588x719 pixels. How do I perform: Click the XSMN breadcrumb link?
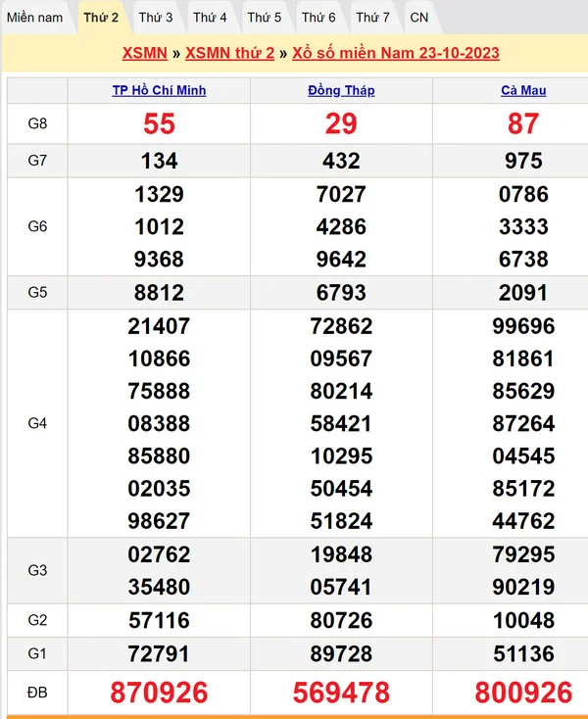pos(144,53)
